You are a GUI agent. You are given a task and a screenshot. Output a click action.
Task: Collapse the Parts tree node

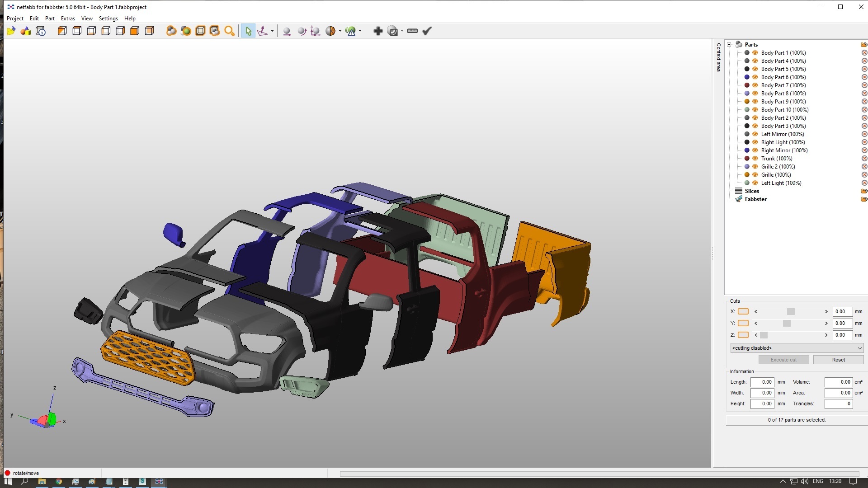tap(729, 44)
